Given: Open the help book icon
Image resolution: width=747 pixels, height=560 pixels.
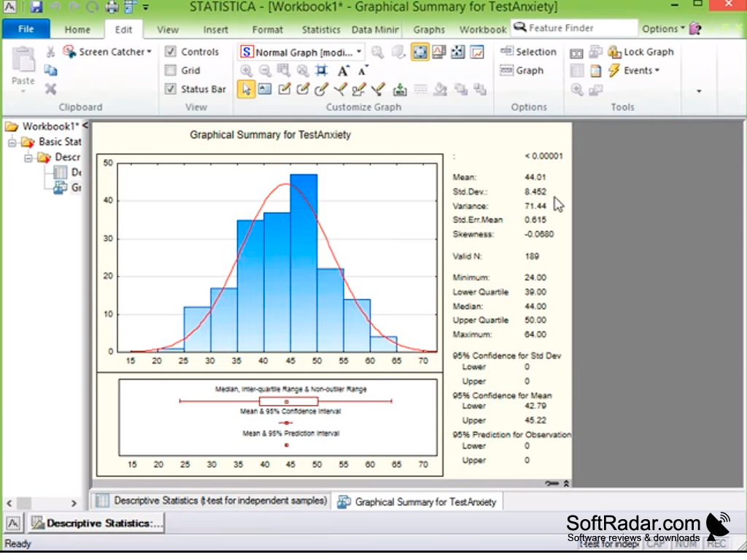Looking at the screenshot, I should click(695, 28).
